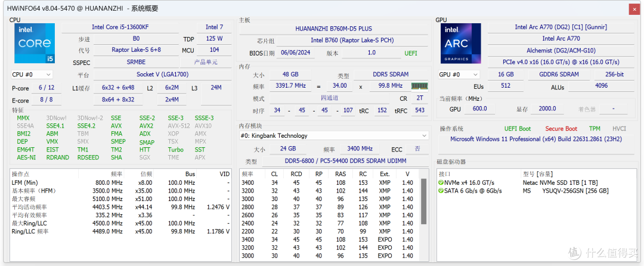Click the 3391.7 MHz memory frequency value
Screen dimensions: 644x266
290,86
